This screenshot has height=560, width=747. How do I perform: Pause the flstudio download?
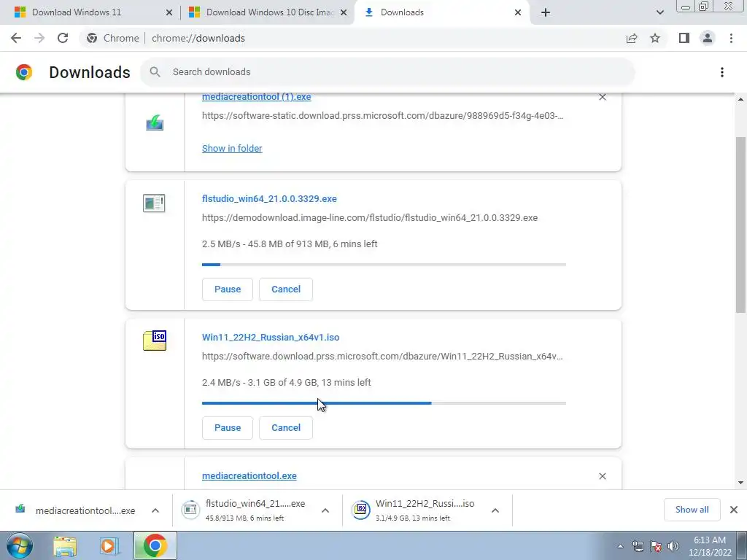coord(228,289)
